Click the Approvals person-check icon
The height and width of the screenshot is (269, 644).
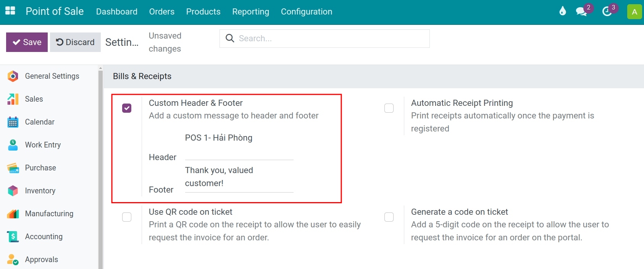(13, 259)
